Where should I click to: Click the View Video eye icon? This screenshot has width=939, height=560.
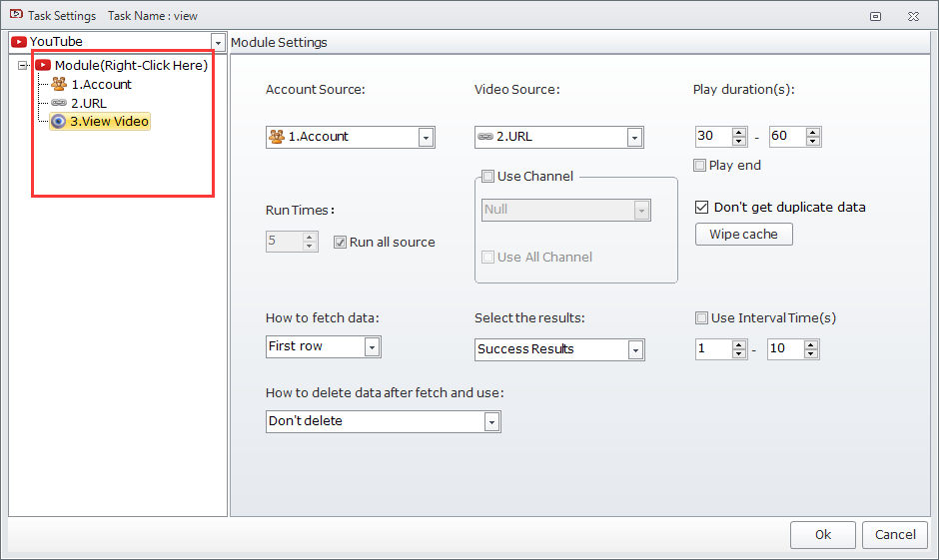coord(59,122)
